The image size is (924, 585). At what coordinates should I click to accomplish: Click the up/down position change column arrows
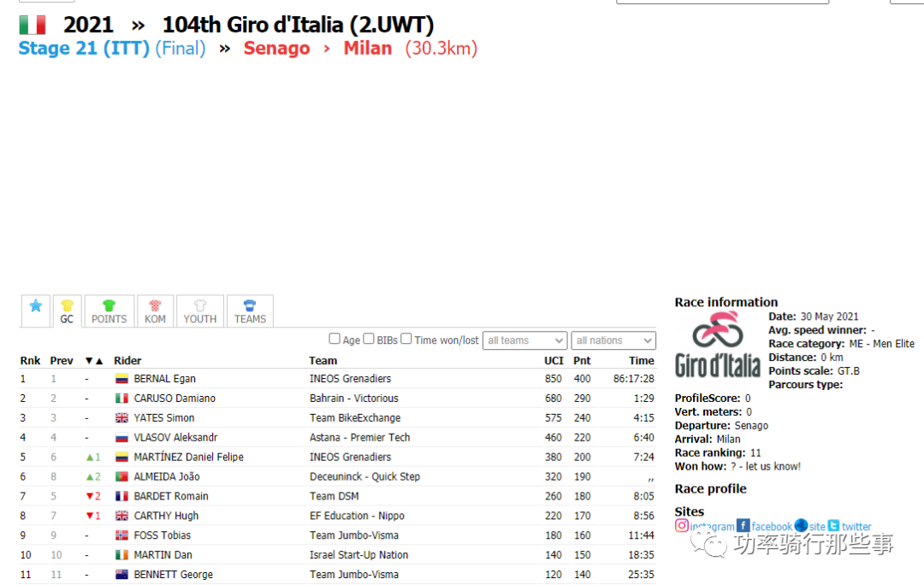point(94,361)
